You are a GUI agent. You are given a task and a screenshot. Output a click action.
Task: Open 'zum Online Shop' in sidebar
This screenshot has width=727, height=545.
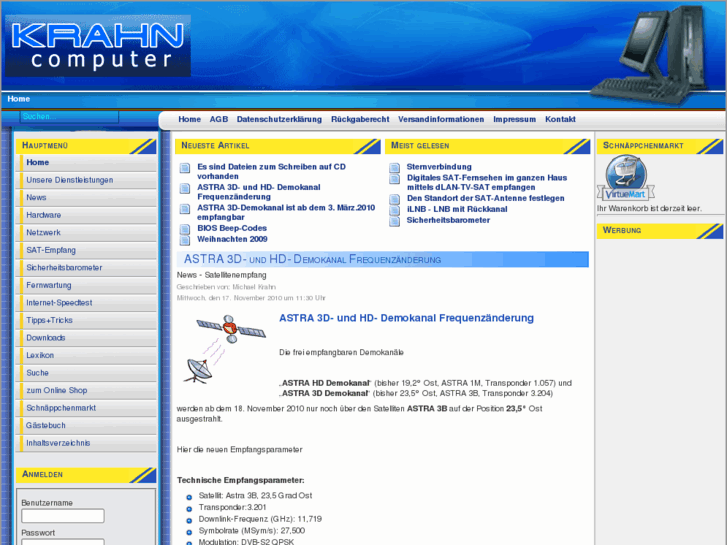click(x=87, y=391)
